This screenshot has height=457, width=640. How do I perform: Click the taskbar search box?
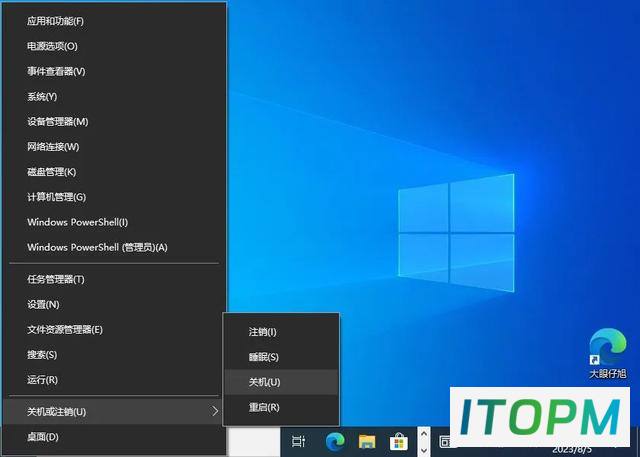pyautogui.click(x=254, y=442)
